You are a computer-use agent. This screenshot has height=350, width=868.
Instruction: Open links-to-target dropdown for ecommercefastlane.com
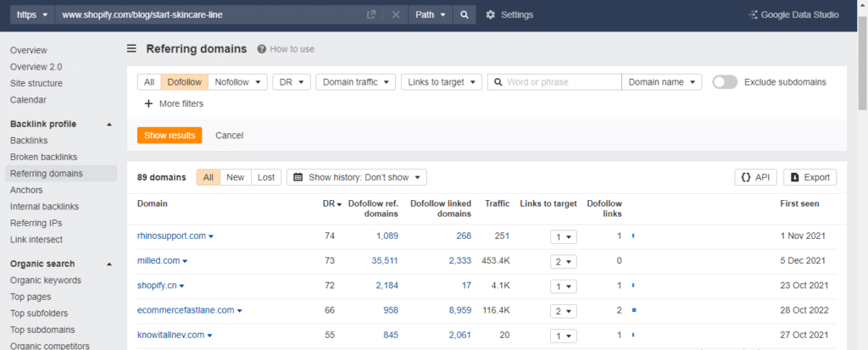pyautogui.click(x=564, y=311)
